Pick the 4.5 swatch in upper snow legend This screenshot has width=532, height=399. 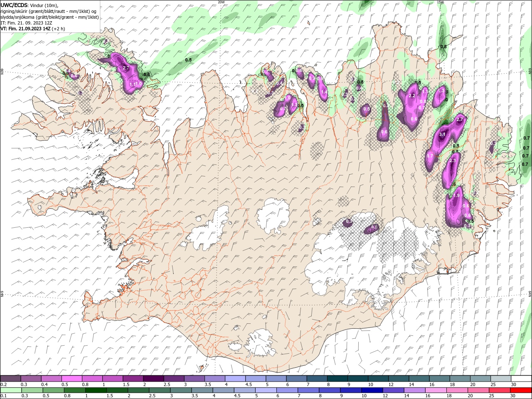[x=255, y=379]
